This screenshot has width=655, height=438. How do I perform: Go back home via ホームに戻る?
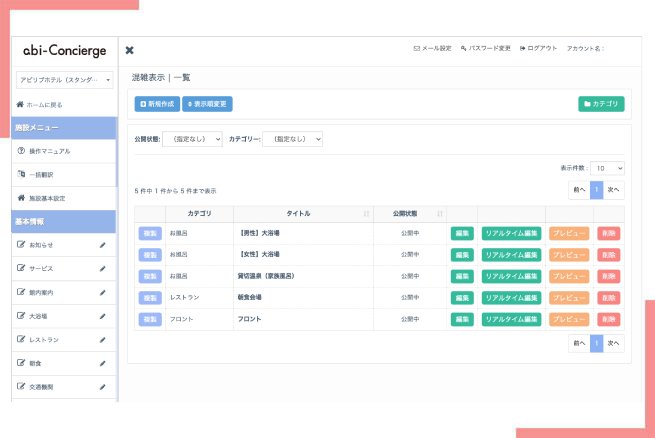39,105
